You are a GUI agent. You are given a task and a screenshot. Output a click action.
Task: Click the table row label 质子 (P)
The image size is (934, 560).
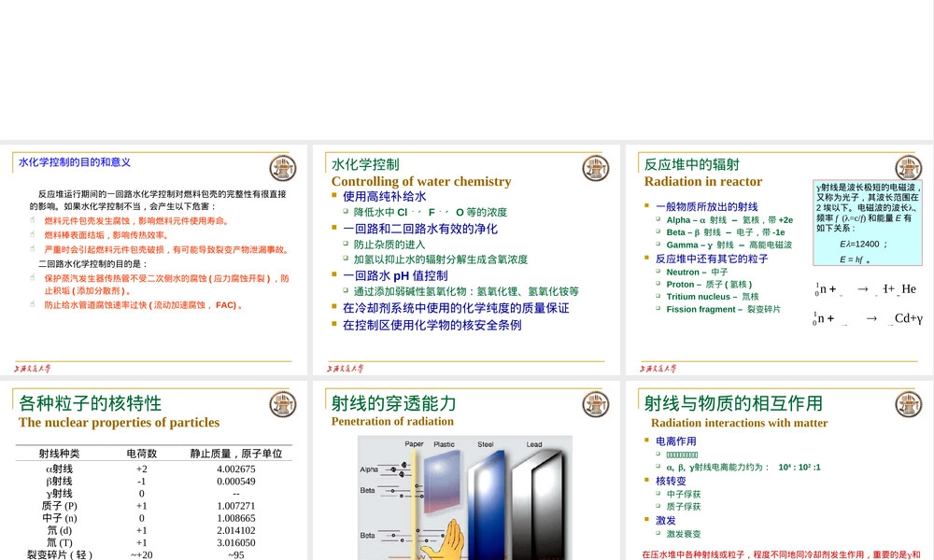tap(60, 506)
